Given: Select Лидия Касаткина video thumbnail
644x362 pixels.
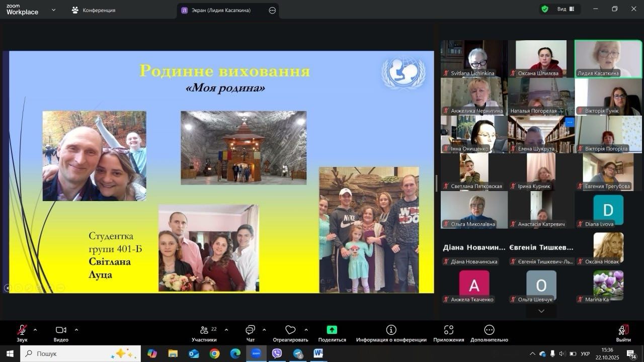Looking at the screenshot, I should click(x=608, y=58).
